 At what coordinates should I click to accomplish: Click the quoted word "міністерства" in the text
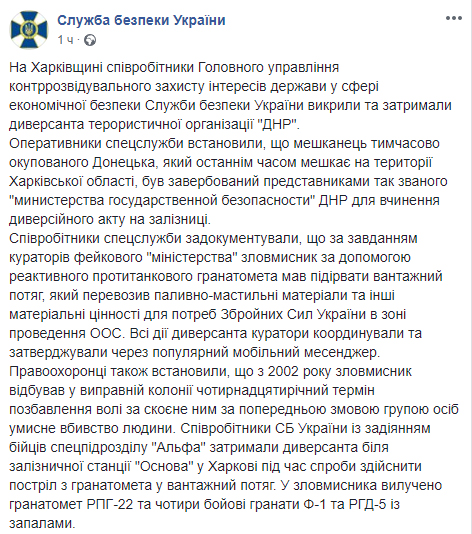click(x=193, y=257)
